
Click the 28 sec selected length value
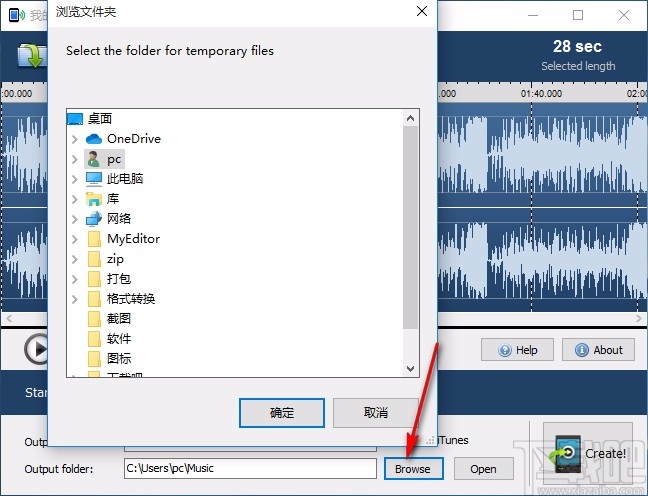(x=577, y=47)
